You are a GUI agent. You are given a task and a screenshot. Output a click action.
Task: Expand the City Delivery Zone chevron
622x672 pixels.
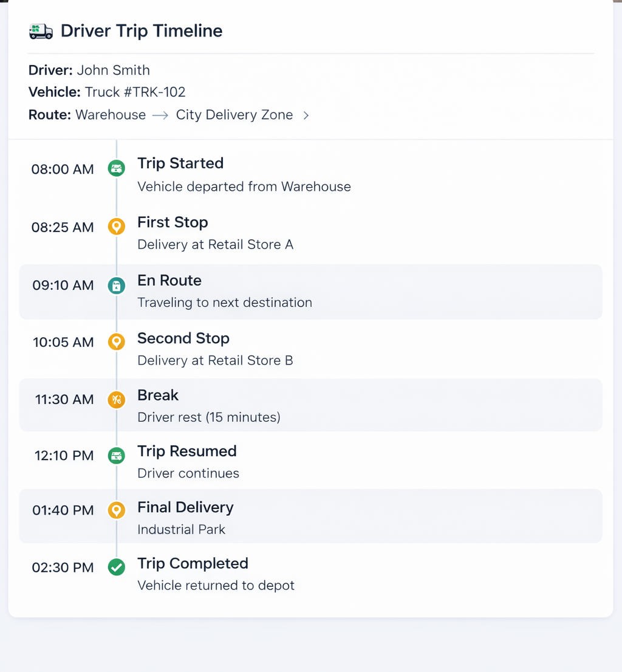click(x=306, y=115)
